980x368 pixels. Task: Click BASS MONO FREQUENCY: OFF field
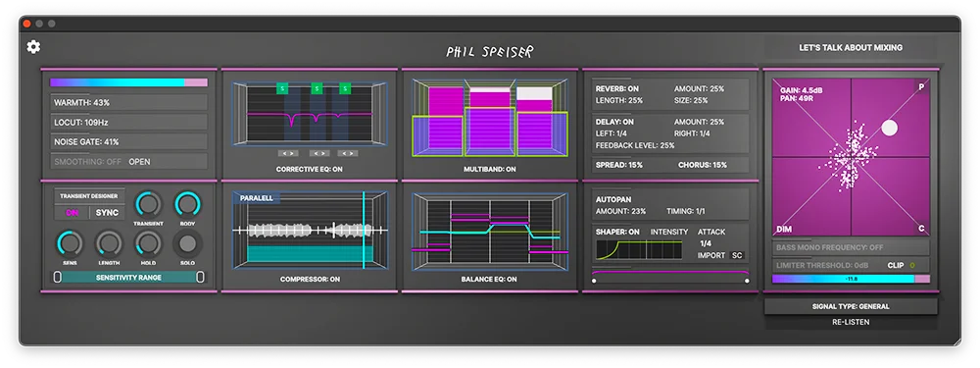(x=851, y=248)
